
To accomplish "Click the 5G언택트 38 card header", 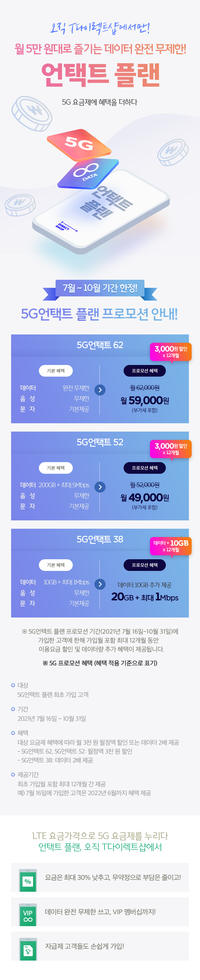I will [x=100, y=539].
